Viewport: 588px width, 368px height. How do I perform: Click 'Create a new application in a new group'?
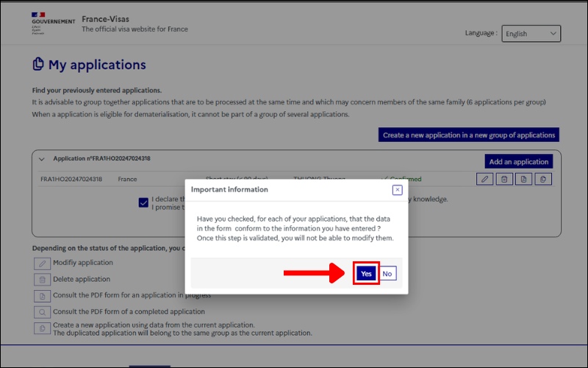coord(469,135)
